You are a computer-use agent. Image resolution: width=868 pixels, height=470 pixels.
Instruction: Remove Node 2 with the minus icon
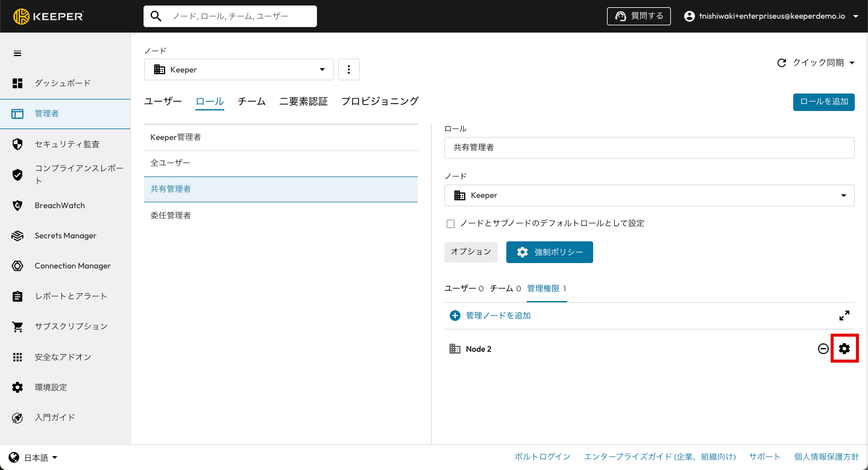point(823,349)
